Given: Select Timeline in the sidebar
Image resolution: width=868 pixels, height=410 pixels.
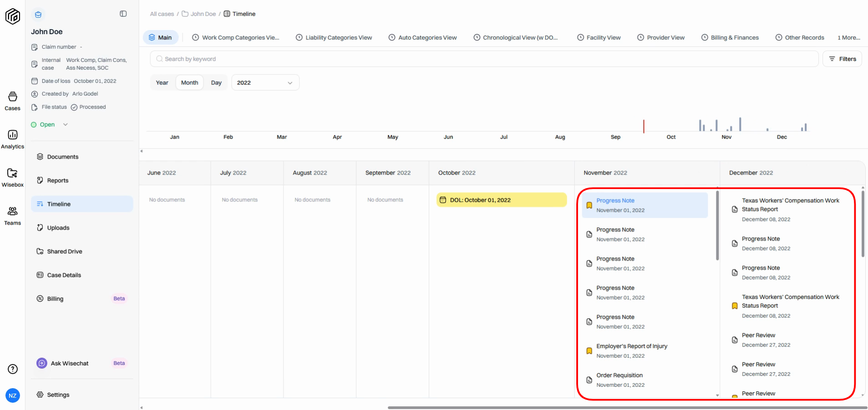Looking at the screenshot, I should coord(82,204).
